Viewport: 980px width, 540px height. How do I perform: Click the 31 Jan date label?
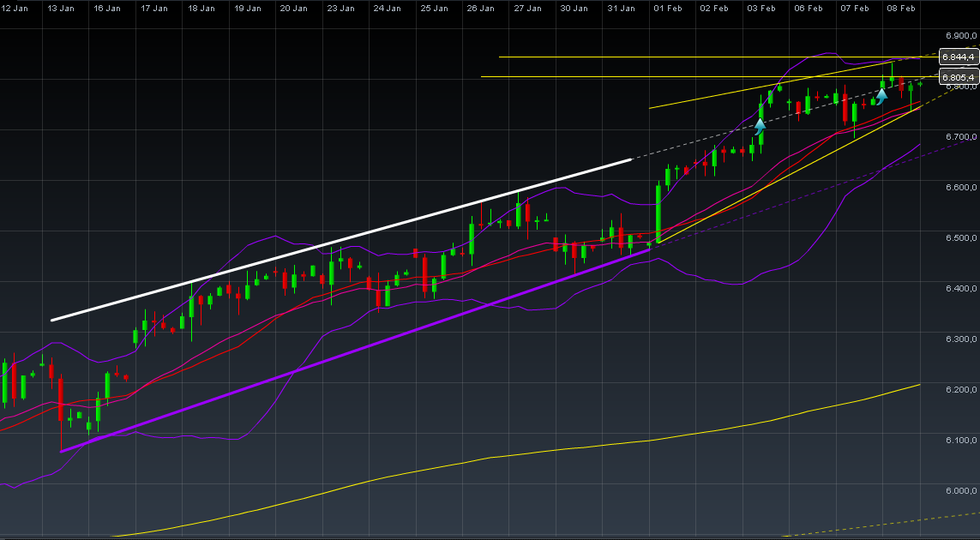tap(620, 8)
